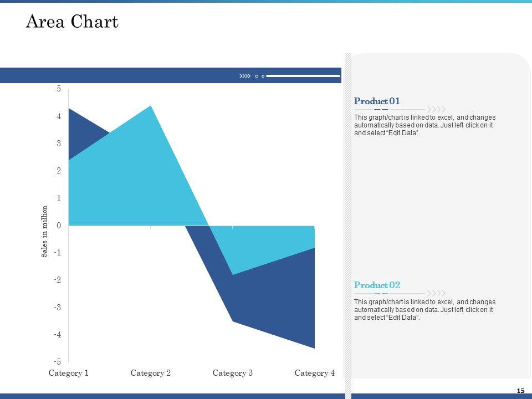Screen dimensions: 532x399
Task: Click the short dashes under Product 02
Action: [381, 293]
